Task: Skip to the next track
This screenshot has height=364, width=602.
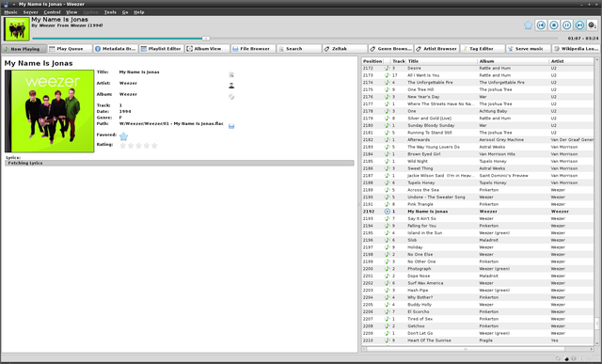Action: click(579, 25)
